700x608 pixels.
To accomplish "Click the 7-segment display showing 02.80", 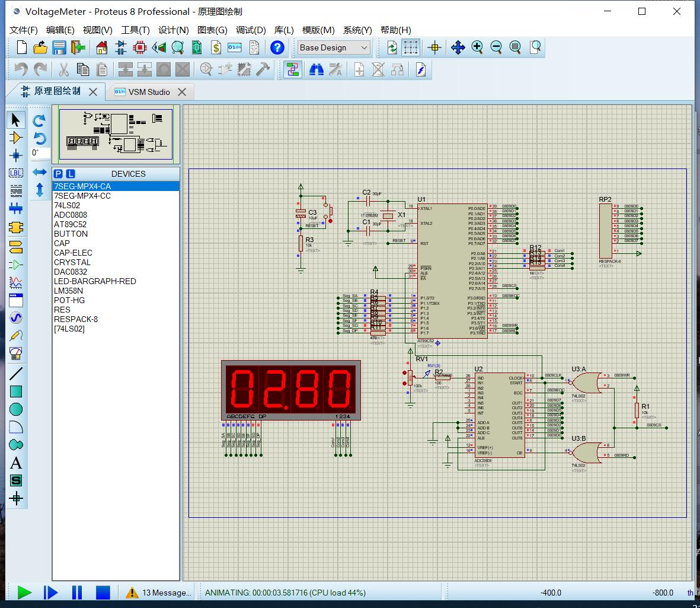I will tap(291, 390).
